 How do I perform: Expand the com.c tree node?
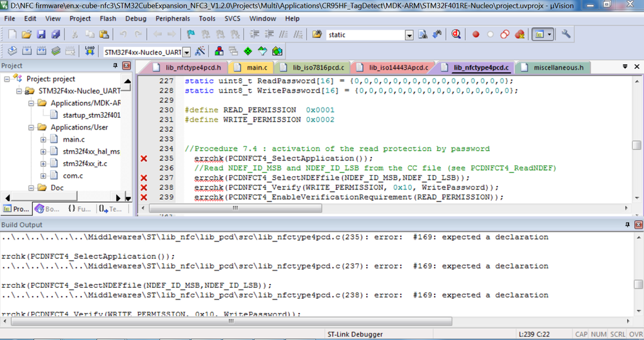(x=43, y=176)
